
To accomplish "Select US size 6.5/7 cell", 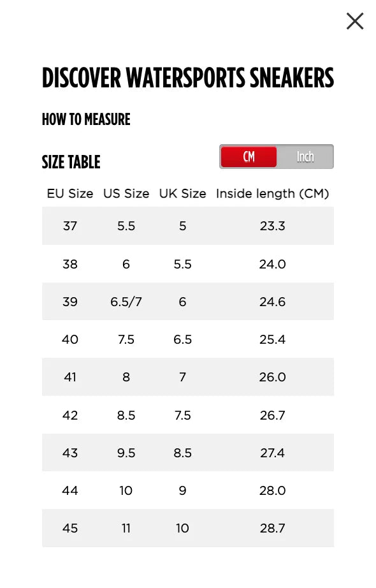I will (126, 302).
